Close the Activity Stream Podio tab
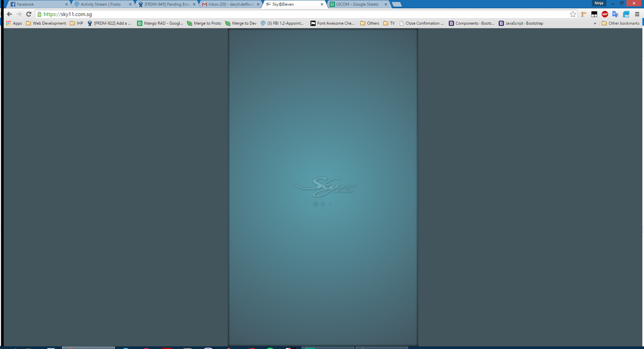The image size is (644, 349). click(130, 4)
